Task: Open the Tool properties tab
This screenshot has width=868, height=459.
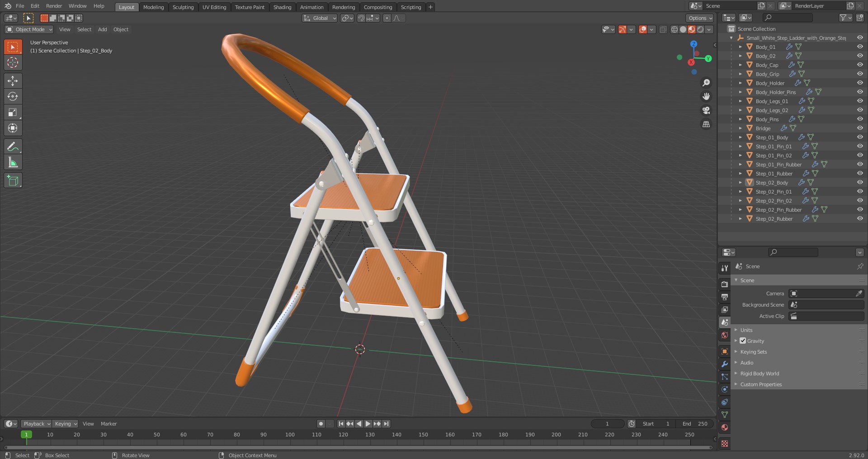Action: 725,268
